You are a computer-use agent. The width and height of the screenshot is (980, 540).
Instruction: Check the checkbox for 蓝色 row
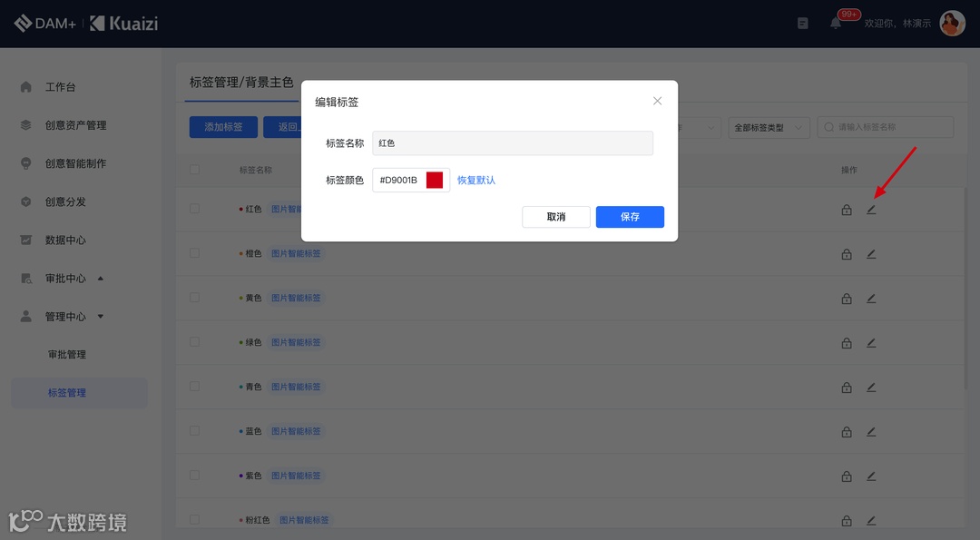pos(194,430)
